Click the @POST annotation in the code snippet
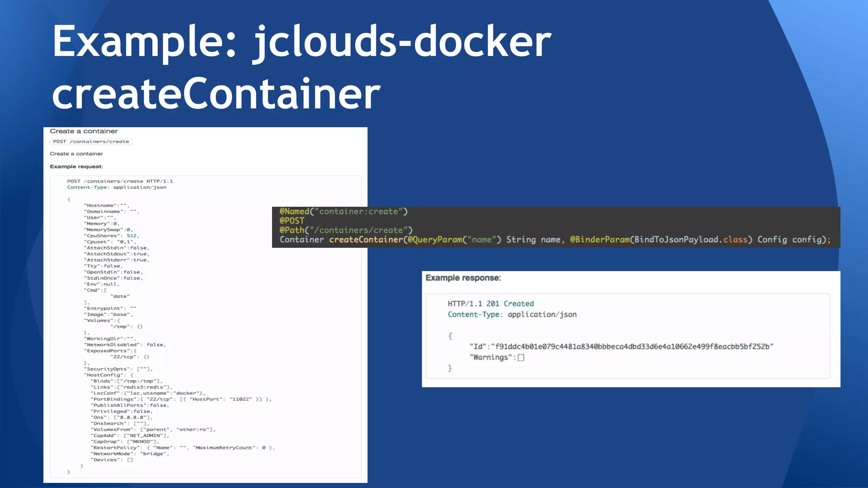This screenshot has height=488, width=868. pyautogui.click(x=292, y=221)
